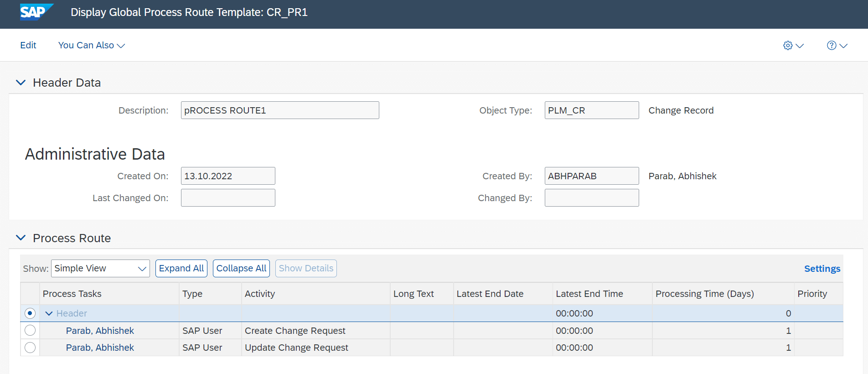Open Parab, Abhishek link in Update Change Request row
The image size is (868, 374).
[100, 348]
